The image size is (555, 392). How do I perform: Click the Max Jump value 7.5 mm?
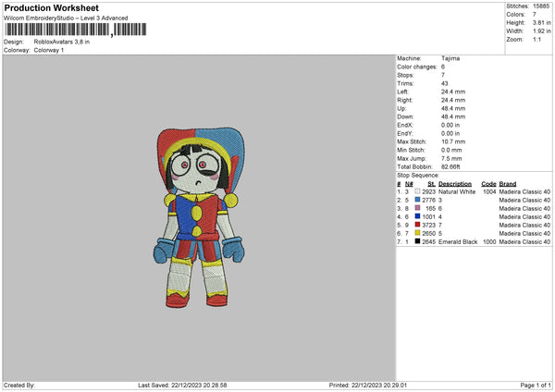click(x=451, y=158)
